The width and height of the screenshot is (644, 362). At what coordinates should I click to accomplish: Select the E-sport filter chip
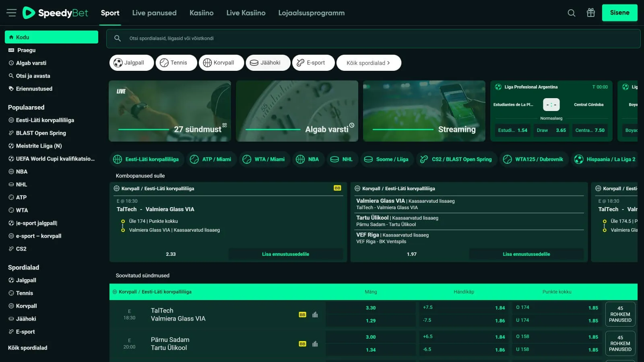click(313, 63)
